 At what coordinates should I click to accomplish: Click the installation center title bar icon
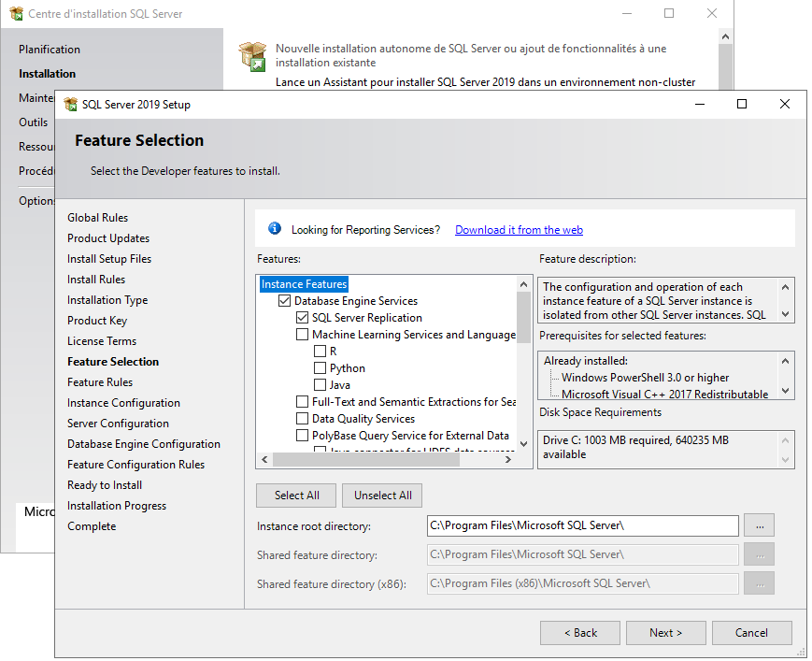[15, 14]
